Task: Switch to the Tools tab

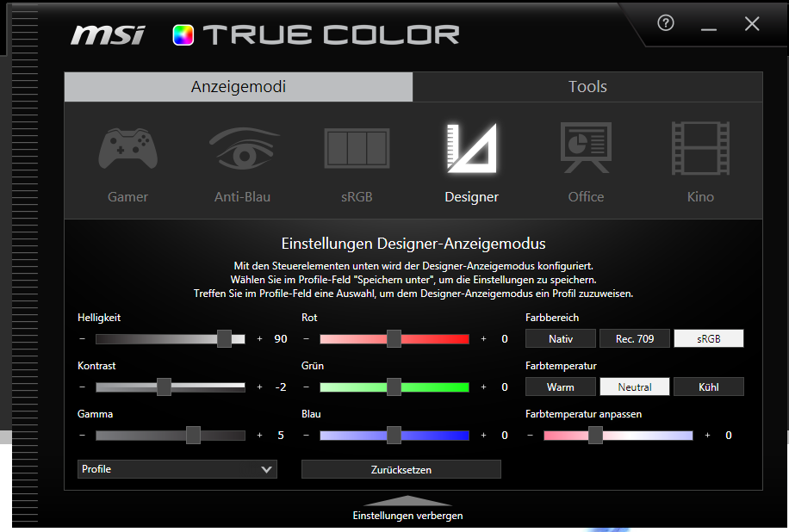Action: pyautogui.click(x=587, y=87)
